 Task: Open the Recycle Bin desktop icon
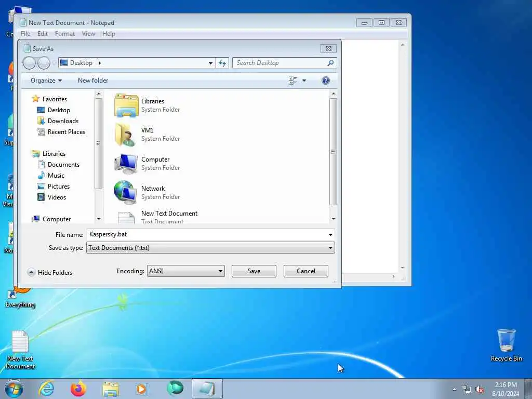pyautogui.click(x=506, y=345)
